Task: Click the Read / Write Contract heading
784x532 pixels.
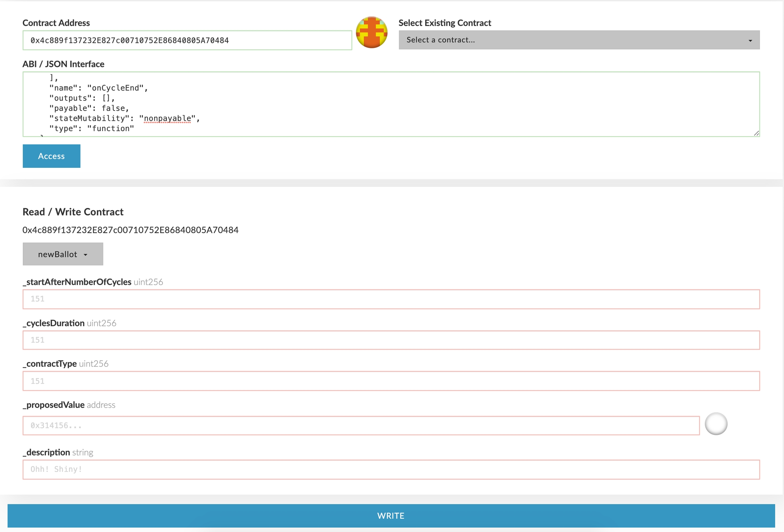Action: coord(73,212)
